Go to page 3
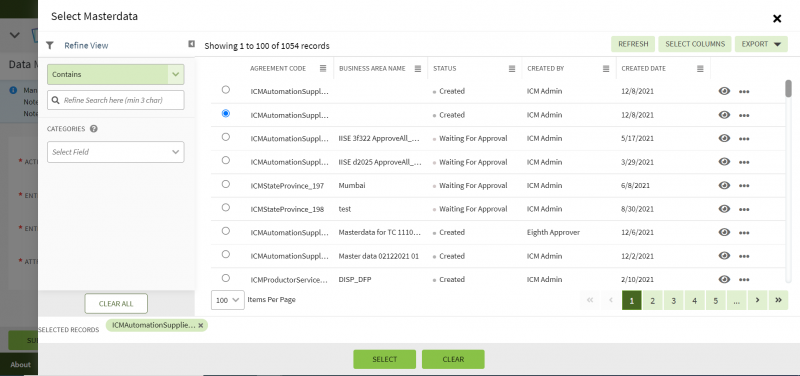This screenshot has width=800, height=376. [673, 300]
